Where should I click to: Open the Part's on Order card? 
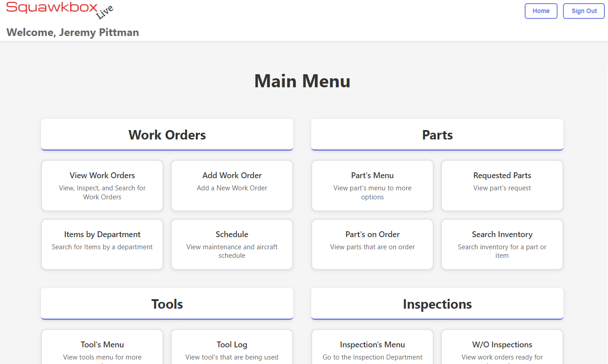372,244
